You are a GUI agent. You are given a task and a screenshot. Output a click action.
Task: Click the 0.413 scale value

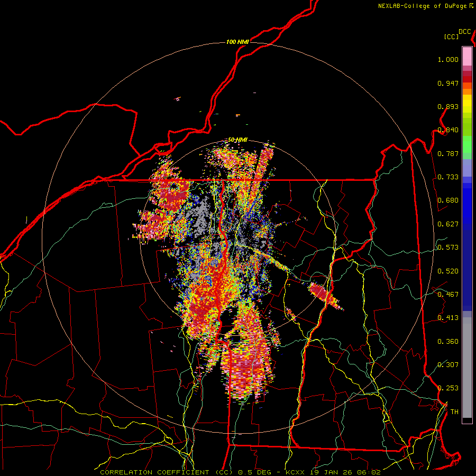[x=448, y=318]
